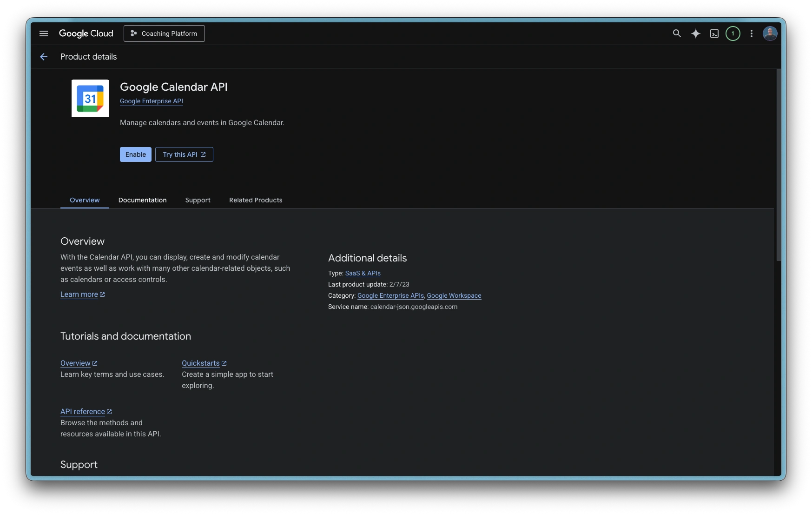Open the three-dot more options menu

[752, 33]
